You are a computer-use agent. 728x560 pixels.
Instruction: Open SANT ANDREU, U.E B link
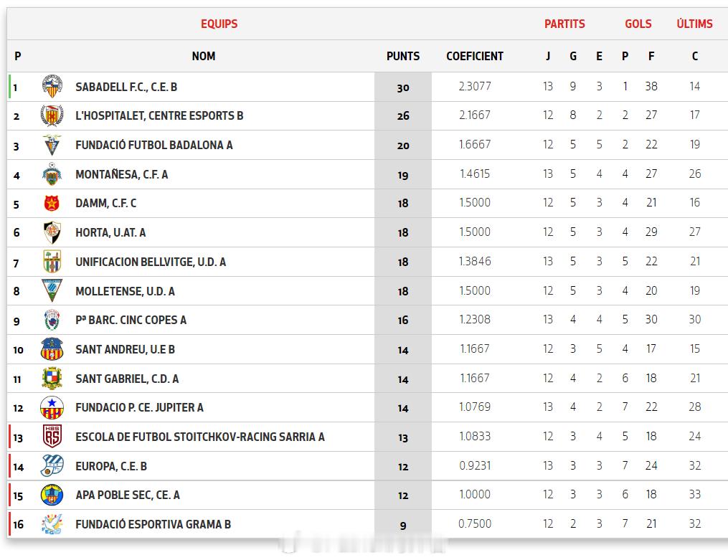[x=126, y=349]
